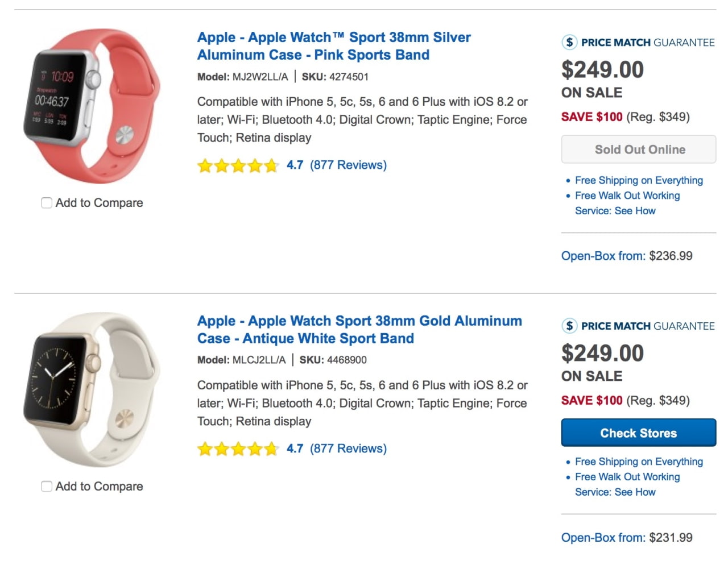
Task: Open 877 Reviews for the Pink watch
Action: click(348, 165)
